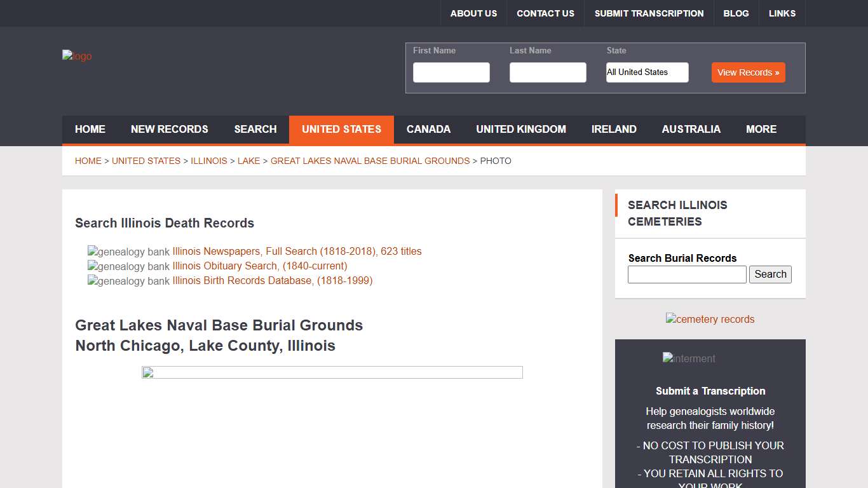Click the interment image in sidebar
The height and width of the screenshot is (488, 868).
[689, 358]
